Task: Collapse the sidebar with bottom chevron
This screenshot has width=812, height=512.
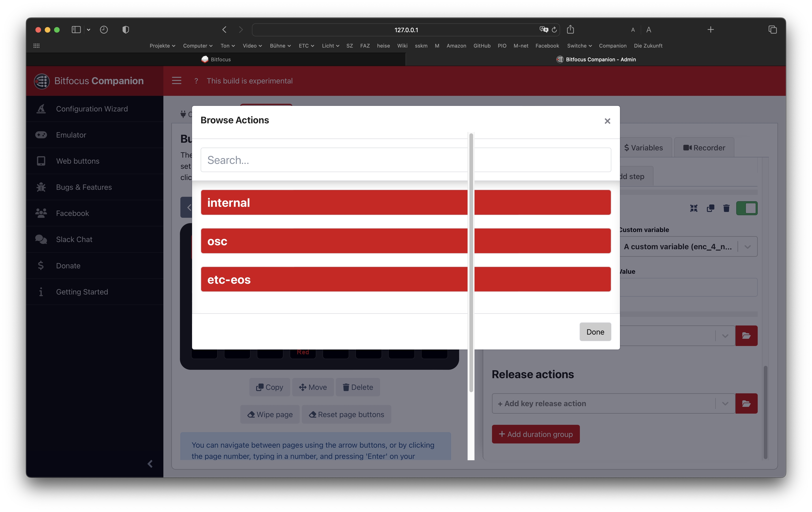Action: pos(150,464)
